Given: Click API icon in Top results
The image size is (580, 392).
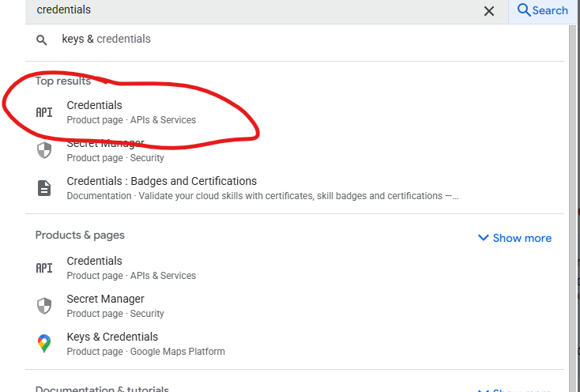Looking at the screenshot, I should pyautogui.click(x=44, y=112).
